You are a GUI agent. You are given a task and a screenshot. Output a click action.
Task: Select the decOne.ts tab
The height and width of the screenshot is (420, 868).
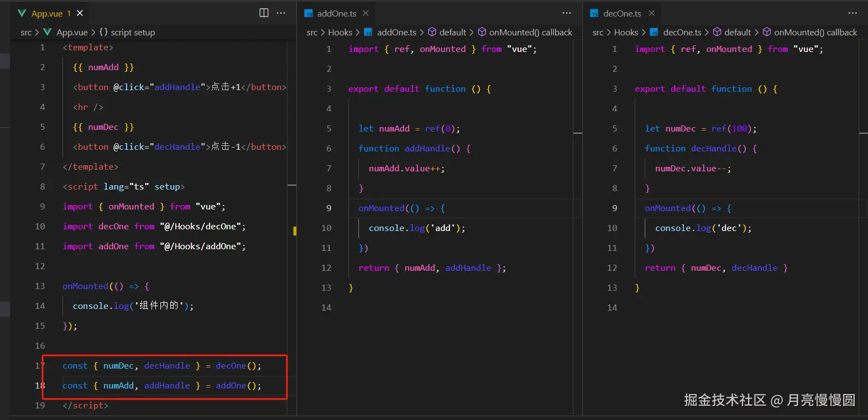(622, 13)
